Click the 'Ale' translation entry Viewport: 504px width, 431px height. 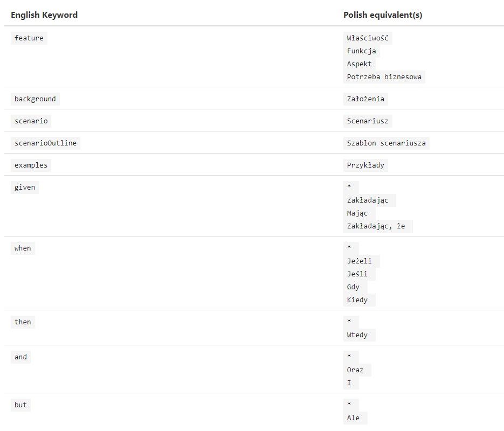pos(354,418)
